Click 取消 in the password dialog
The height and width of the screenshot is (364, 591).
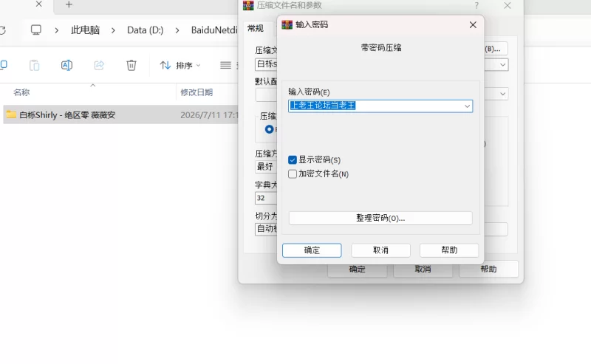pyautogui.click(x=380, y=250)
